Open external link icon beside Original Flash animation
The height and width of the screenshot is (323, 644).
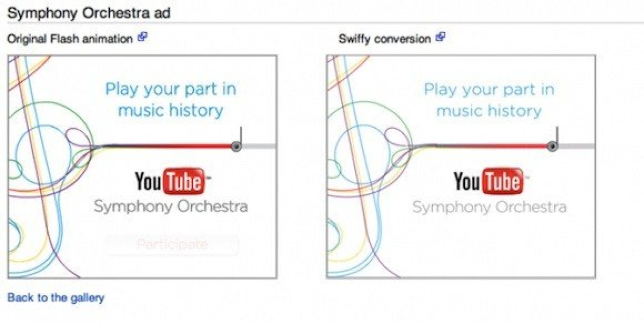(x=142, y=37)
